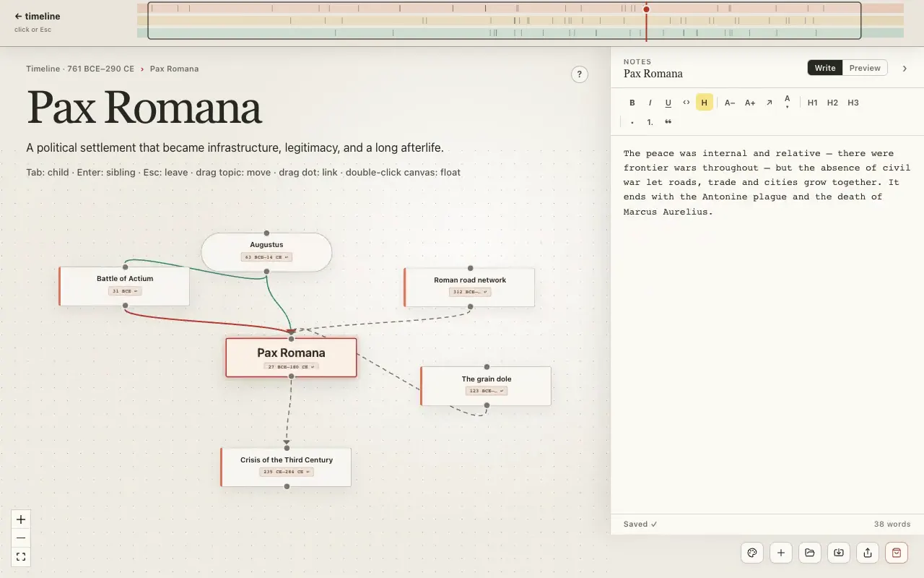
Task: Collapse the notes panel with the chevron
Action: click(905, 68)
